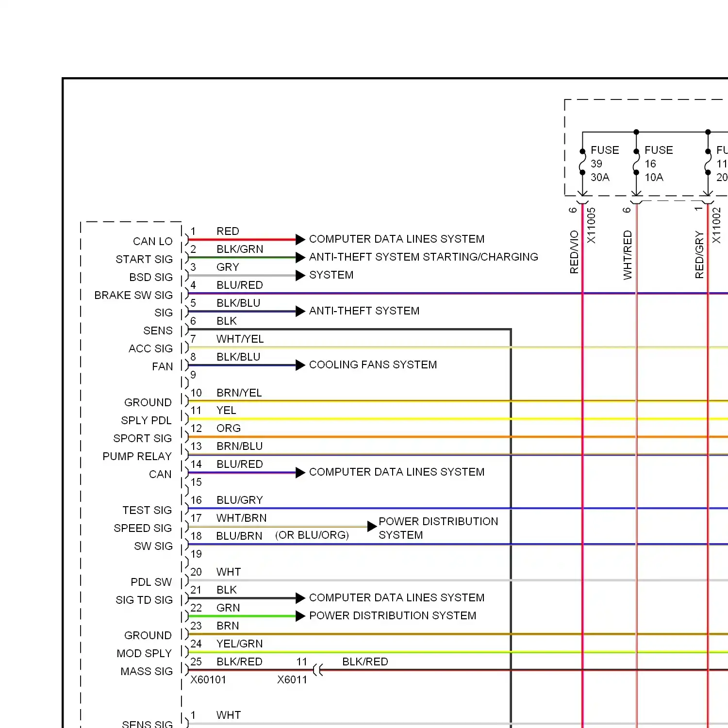Viewport: 728px width, 728px height.
Task: Click COMPUTER DATA LINES SYSTEM beside pin 21
Action: pos(397,597)
